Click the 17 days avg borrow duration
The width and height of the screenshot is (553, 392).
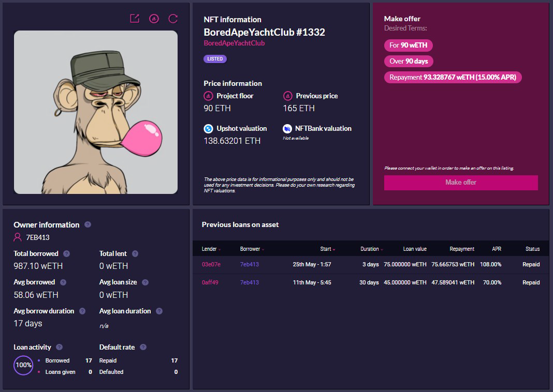(x=28, y=323)
